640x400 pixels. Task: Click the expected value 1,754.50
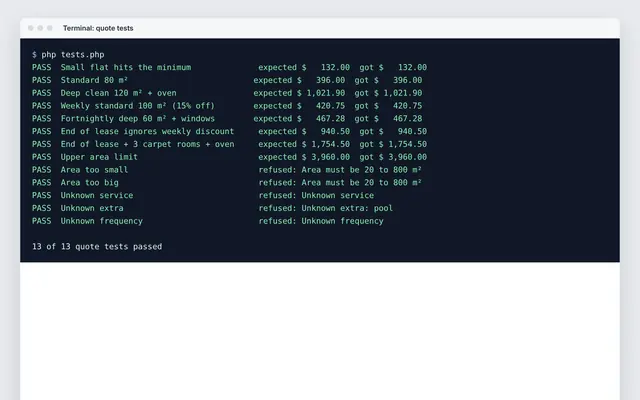pos(330,144)
